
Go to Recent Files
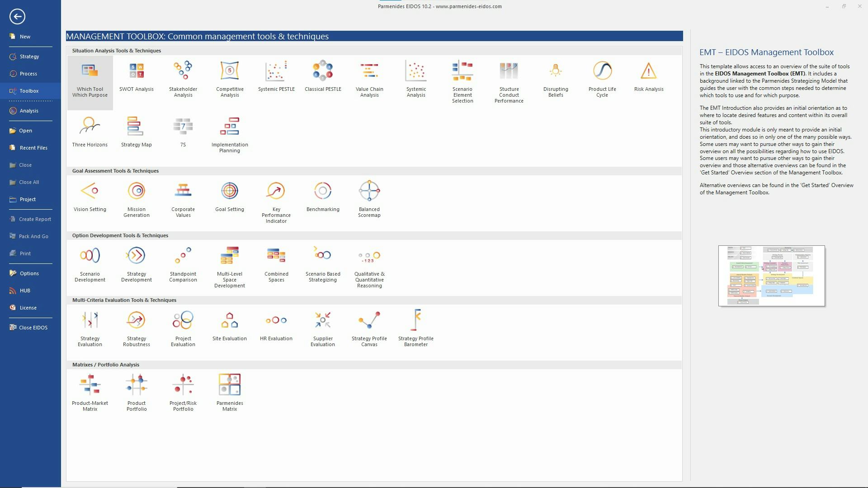pos(33,147)
